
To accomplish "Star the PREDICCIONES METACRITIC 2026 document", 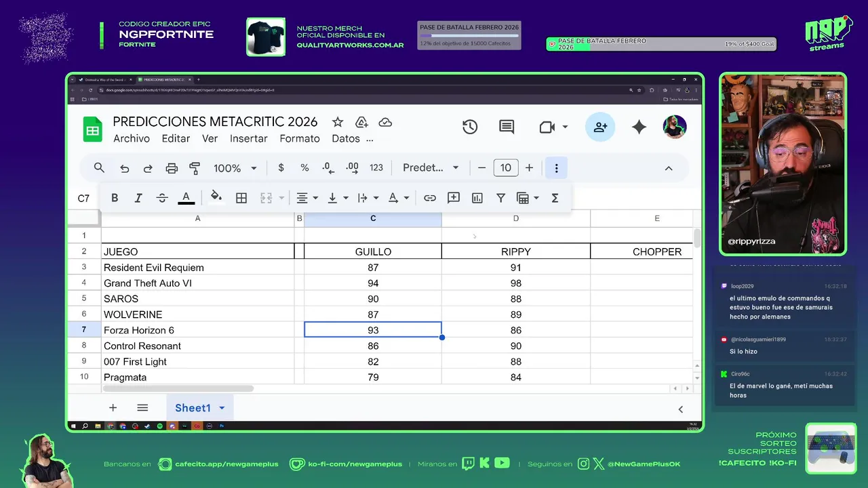I will click(338, 122).
